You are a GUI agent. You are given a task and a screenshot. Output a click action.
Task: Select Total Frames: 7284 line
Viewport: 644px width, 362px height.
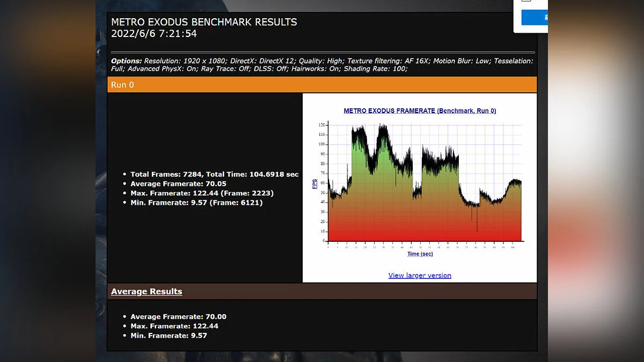point(215,174)
